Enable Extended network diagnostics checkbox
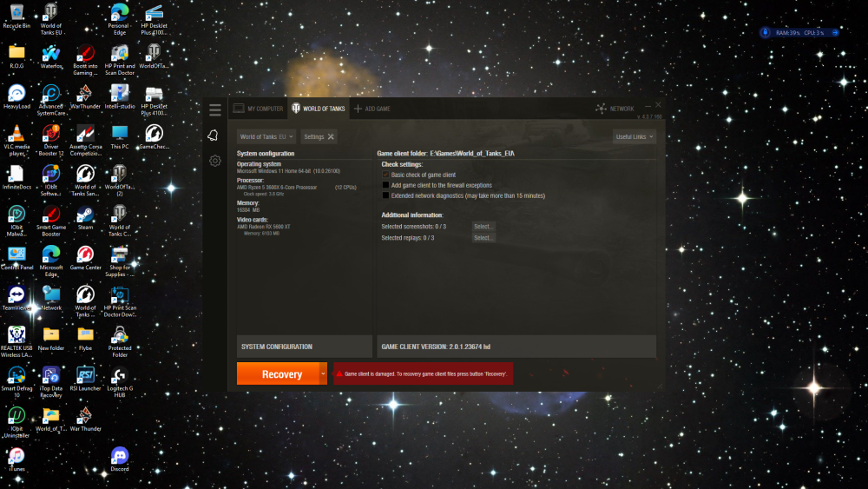 386,195
